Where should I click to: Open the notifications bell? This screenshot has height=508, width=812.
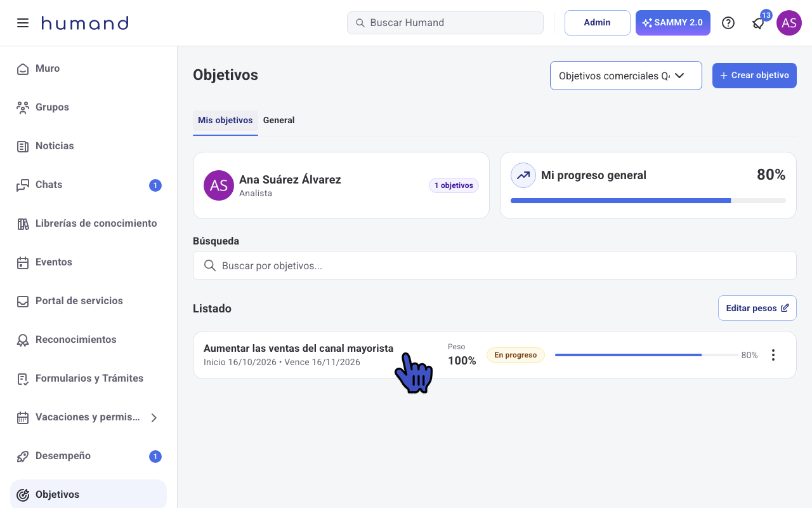(758, 23)
